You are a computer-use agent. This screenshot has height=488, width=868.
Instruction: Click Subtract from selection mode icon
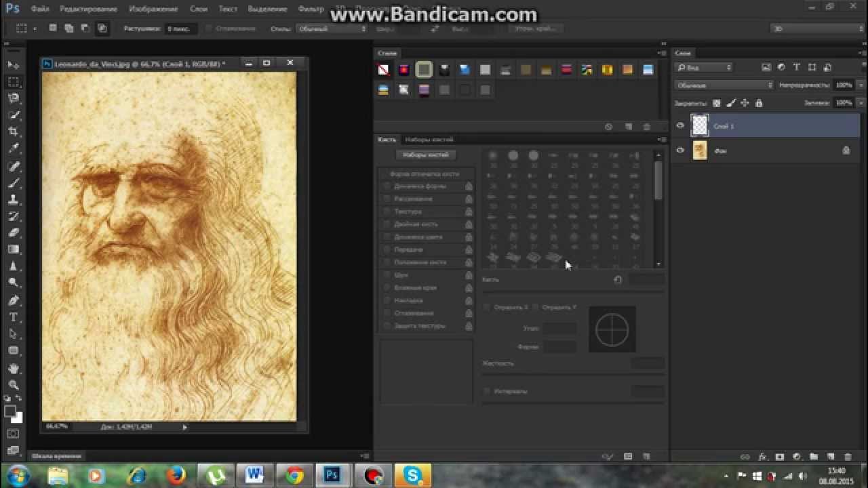tap(85, 28)
